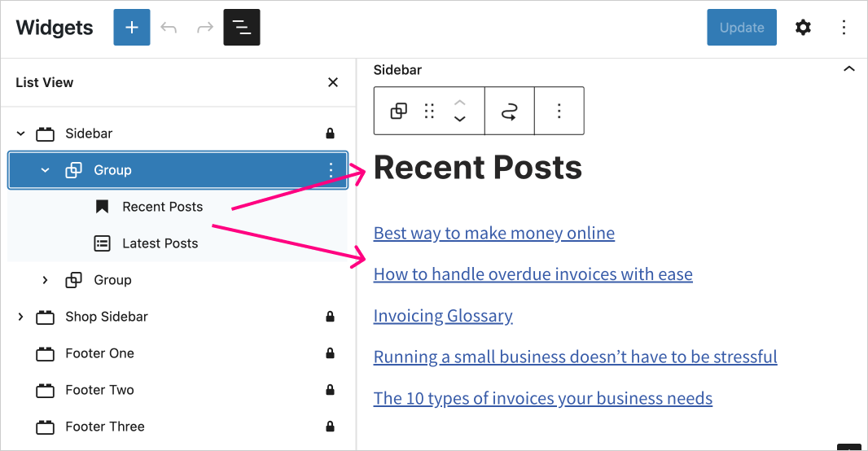The image size is (868, 451).
Task: Open Invoicing Glossary link
Action: coord(443,315)
